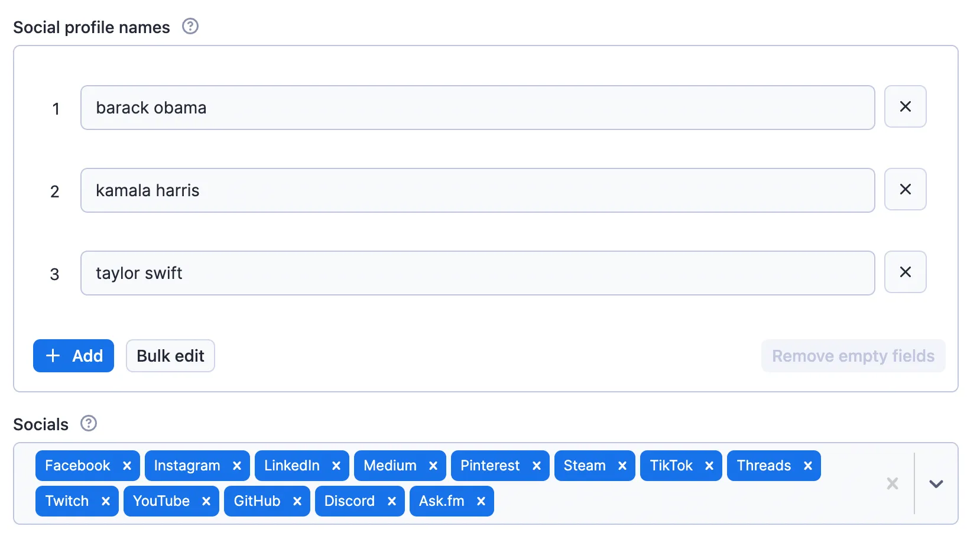Edit the kamala harris name field

(478, 190)
